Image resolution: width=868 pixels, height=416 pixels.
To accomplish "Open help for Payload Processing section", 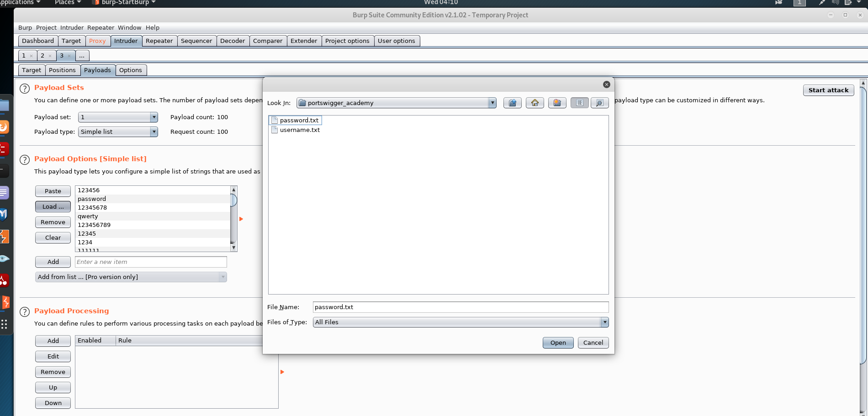I will [25, 312].
